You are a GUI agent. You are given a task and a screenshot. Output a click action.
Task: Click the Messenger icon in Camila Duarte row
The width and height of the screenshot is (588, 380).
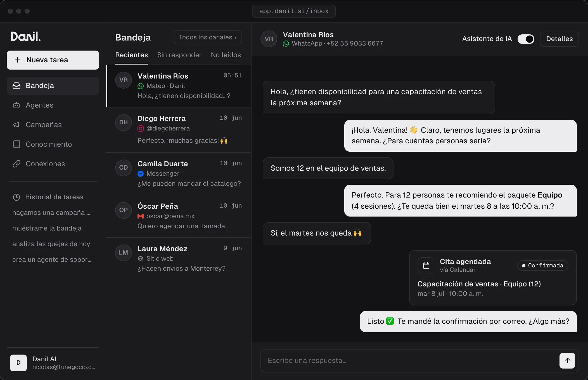coord(141,174)
